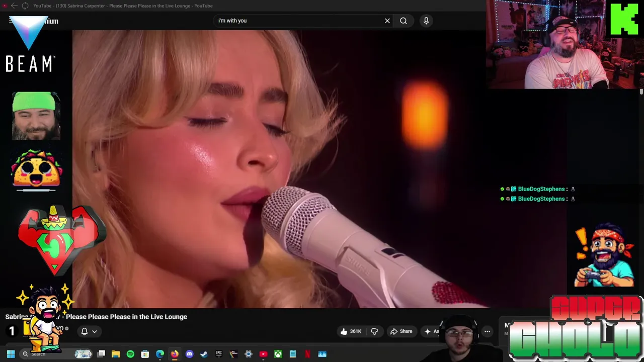Open the more actions ellipsis menu
The width and height of the screenshot is (644, 362).
[487, 331]
